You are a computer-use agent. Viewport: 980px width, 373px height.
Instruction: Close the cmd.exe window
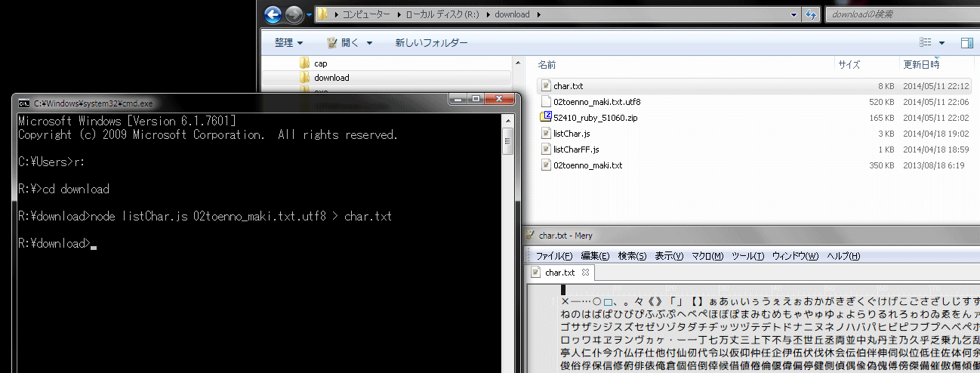click(x=501, y=99)
